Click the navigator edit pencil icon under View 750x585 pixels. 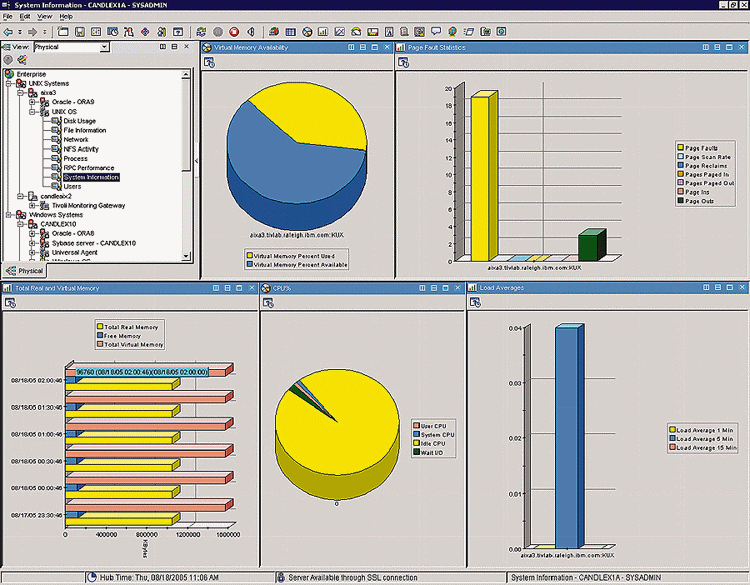point(22,60)
